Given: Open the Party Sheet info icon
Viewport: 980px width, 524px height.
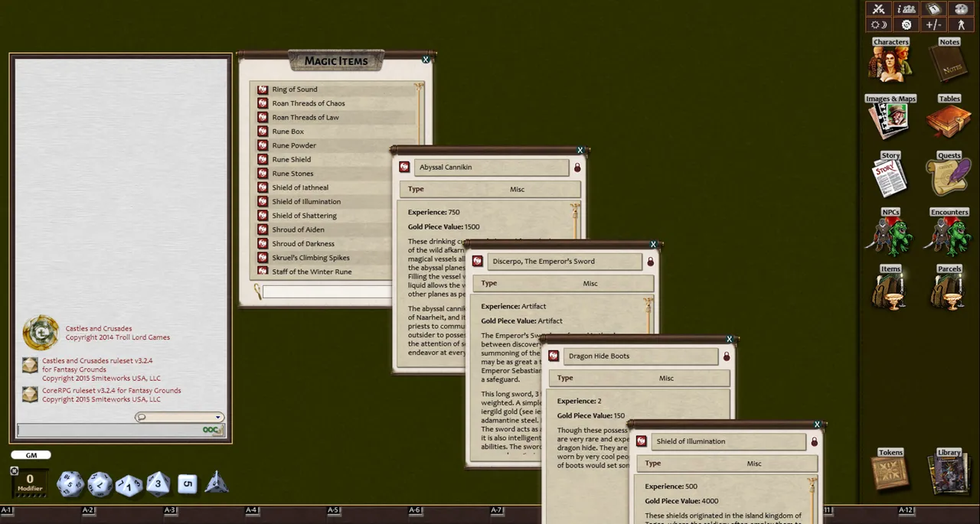Looking at the screenshot, I should point(906,9).
